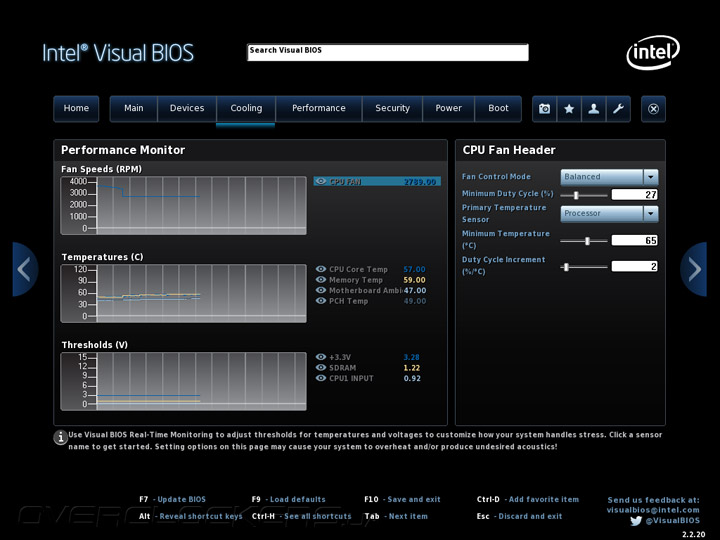Viewport: 720px width, 540px height.
Task: Toggle Motherboard Ambient eye icon
Action: tap(321, 290)
